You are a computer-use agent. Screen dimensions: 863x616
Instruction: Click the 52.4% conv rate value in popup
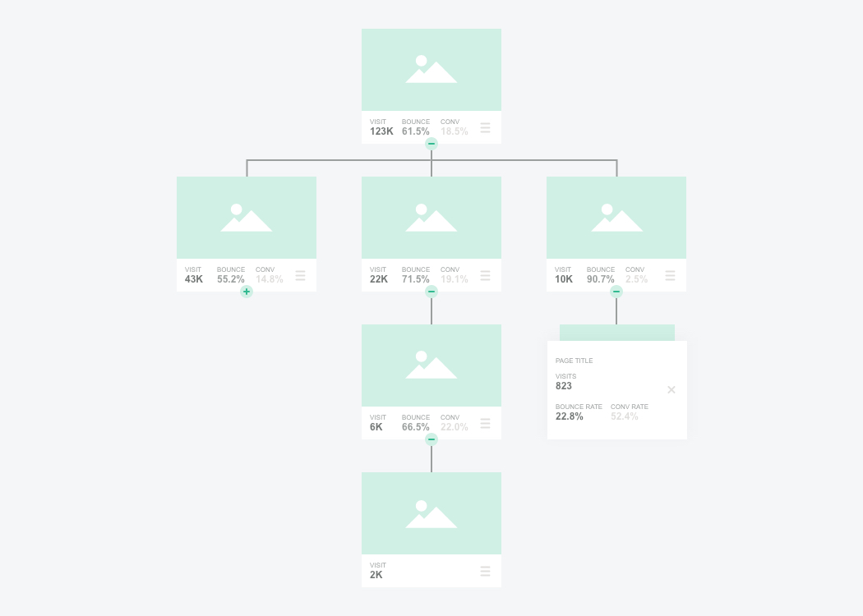625,416
